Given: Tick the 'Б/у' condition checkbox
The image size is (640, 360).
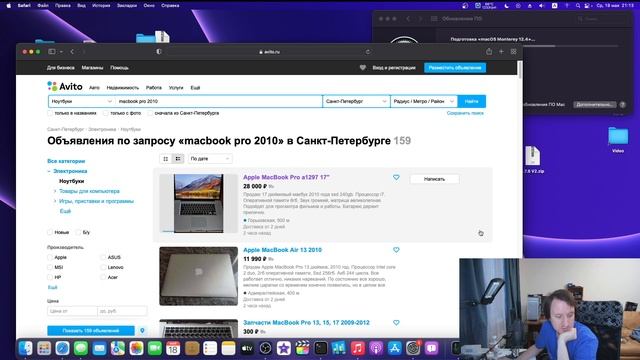Looking at the screenshot, I should pos(78,232).
